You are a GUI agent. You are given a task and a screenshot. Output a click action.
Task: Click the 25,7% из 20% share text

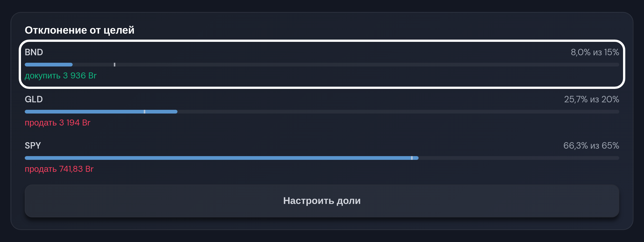pos(592,99)
